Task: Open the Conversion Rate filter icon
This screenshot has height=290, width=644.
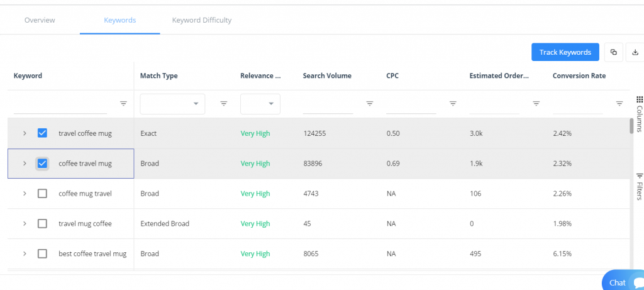Action: click(619, 104)
